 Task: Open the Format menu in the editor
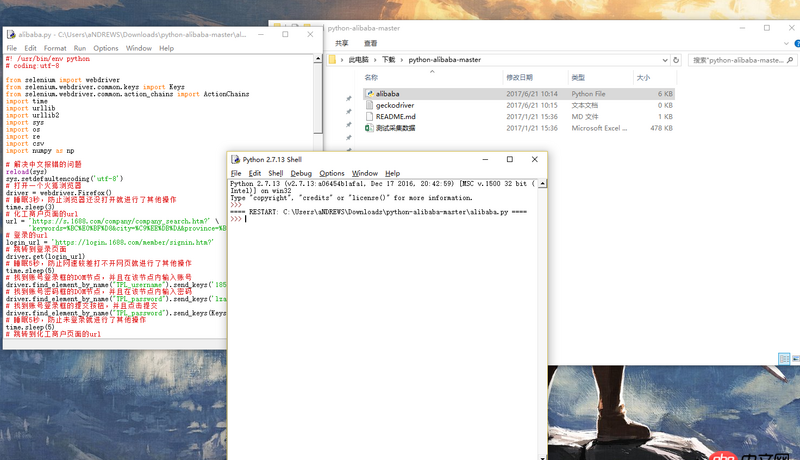[55, 48]
